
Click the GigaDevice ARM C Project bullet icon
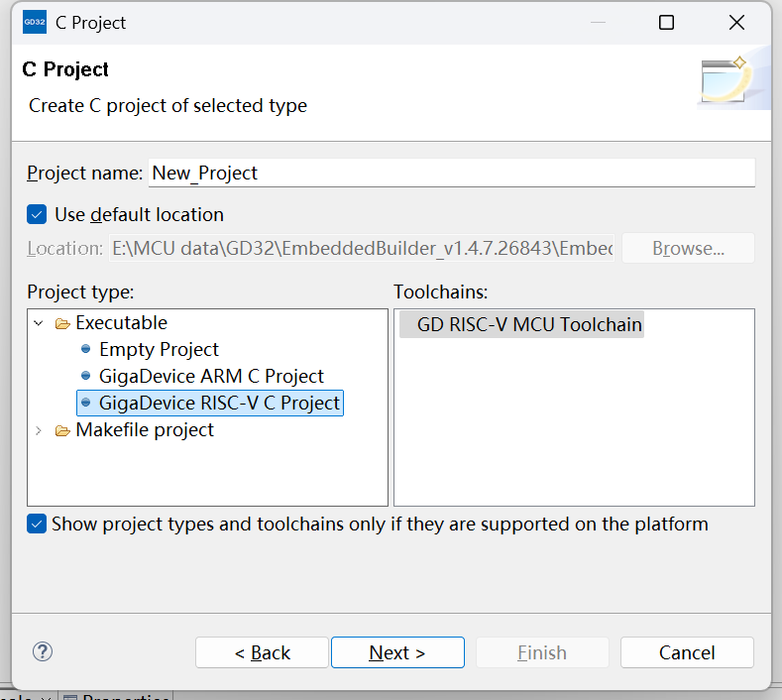86,377
